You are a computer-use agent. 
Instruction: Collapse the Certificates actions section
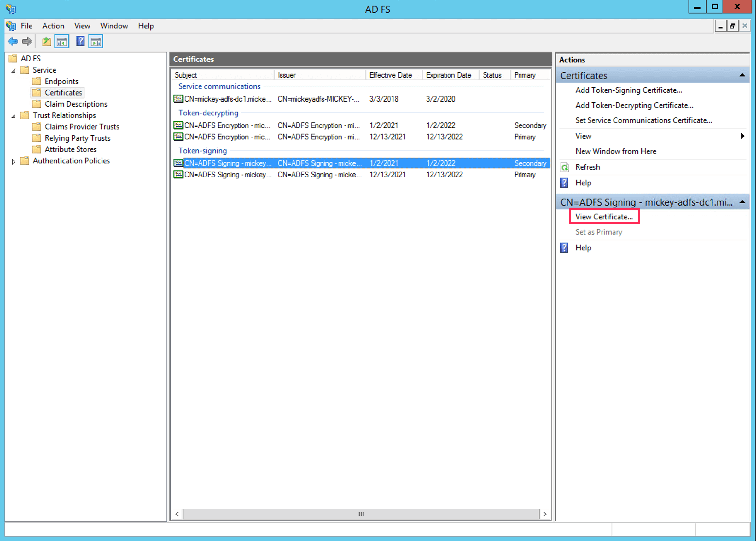[742, 75]
